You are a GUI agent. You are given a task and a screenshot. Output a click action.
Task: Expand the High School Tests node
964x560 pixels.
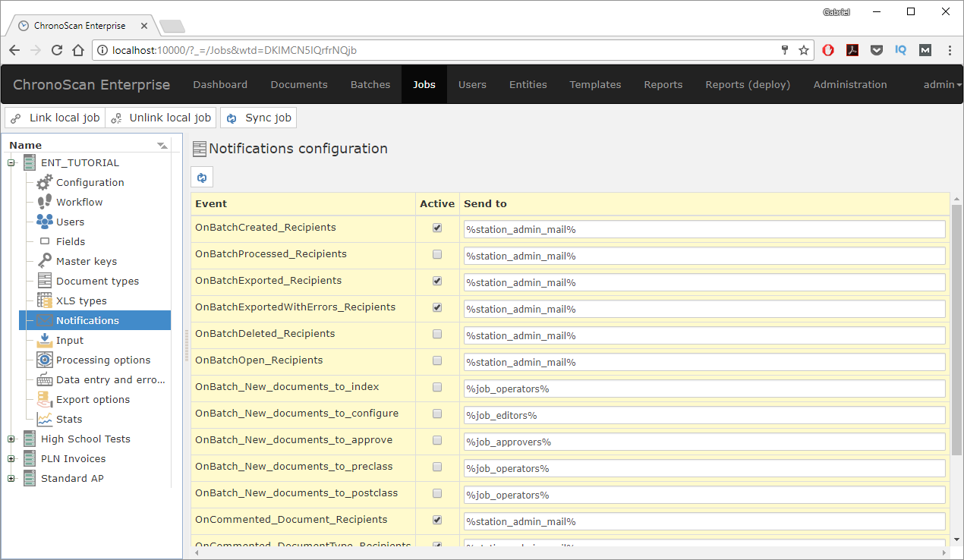click(11, 439)
